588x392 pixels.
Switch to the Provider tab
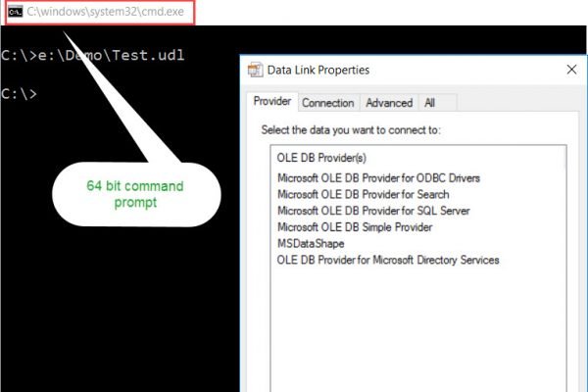coord(271,102)
